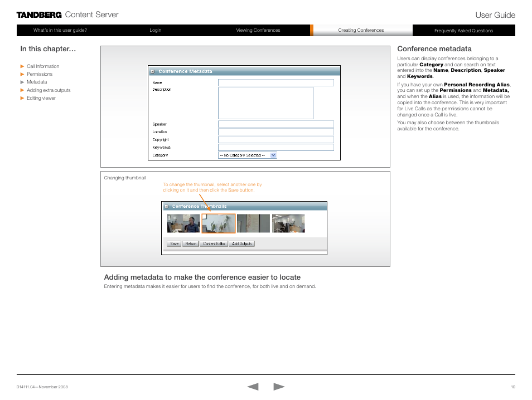Select the dark doorway thumbnail
Screen dimensions: 532x400
(253, 223)
